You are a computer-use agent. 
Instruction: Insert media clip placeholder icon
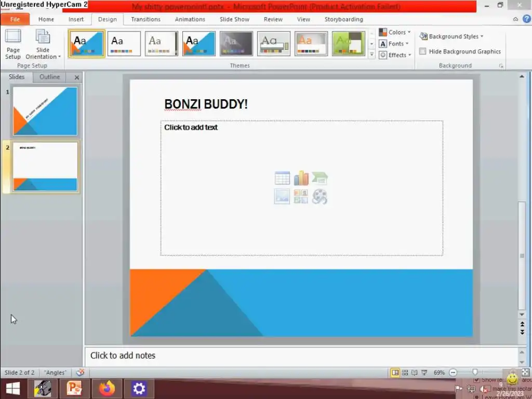pyautogui.click(x=320, y=196)
